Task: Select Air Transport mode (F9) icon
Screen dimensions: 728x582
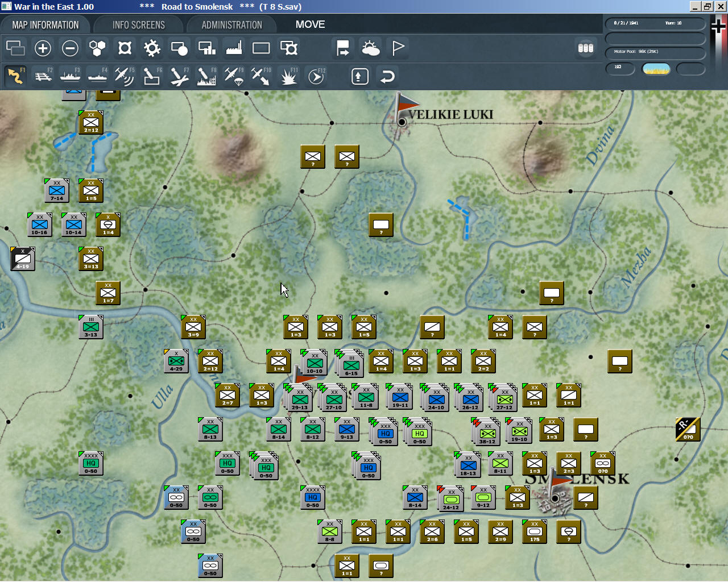Action: click(x=234, y=76)
